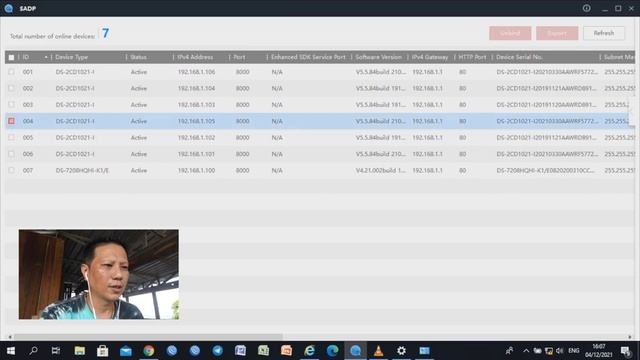
Task: Open the network icon in tray
Action: (549, 351)
